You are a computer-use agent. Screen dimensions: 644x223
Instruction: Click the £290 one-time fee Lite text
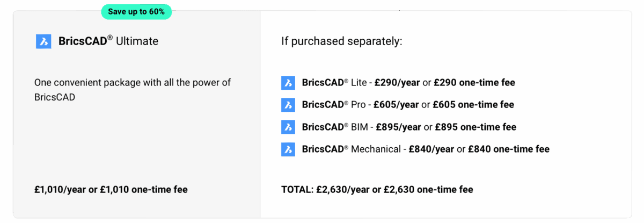click(474, 83)
